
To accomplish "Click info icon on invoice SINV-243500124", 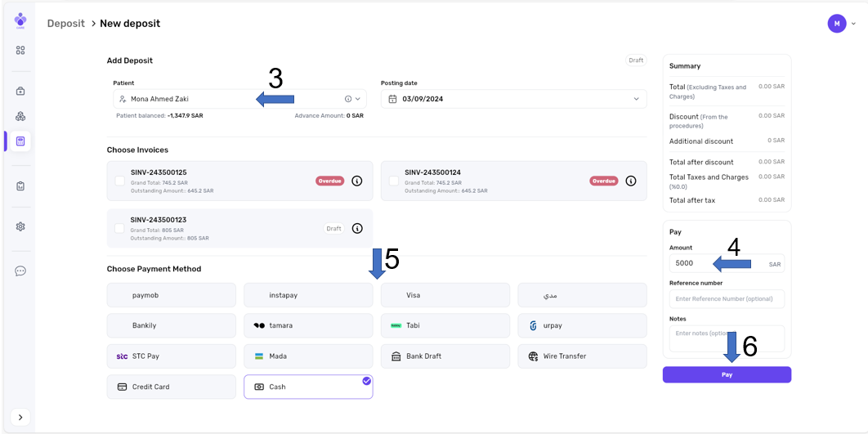I will tap(630, 181).
